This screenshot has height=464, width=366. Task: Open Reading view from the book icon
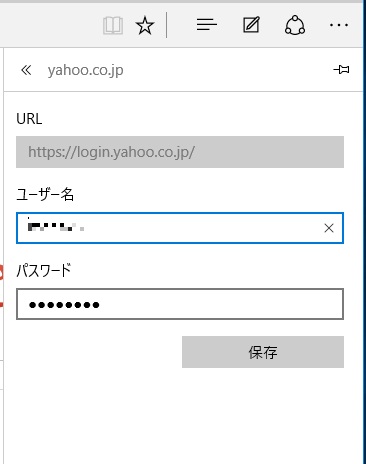[x=113, y=25]
